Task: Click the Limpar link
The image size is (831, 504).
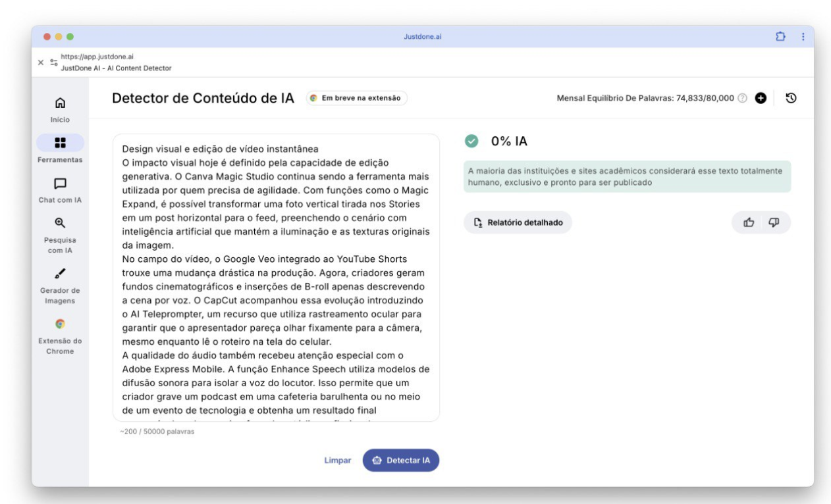Action: (337, 461)
